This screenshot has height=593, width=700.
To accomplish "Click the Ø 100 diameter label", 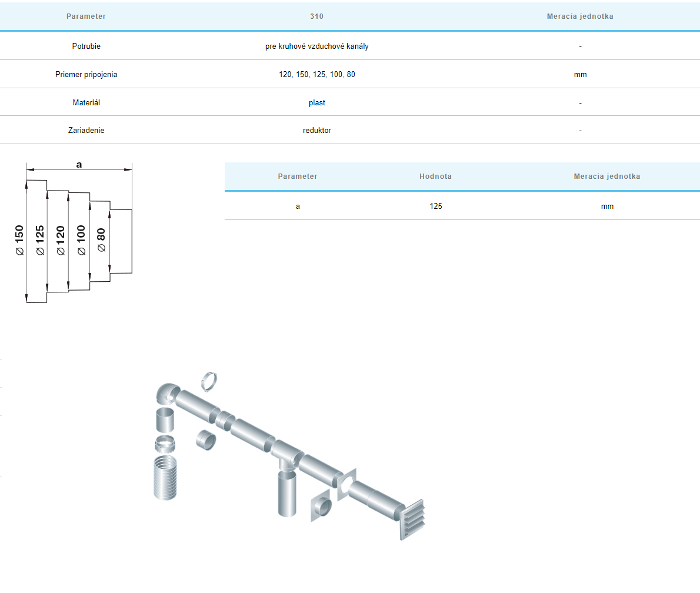I will pos(81,240).
